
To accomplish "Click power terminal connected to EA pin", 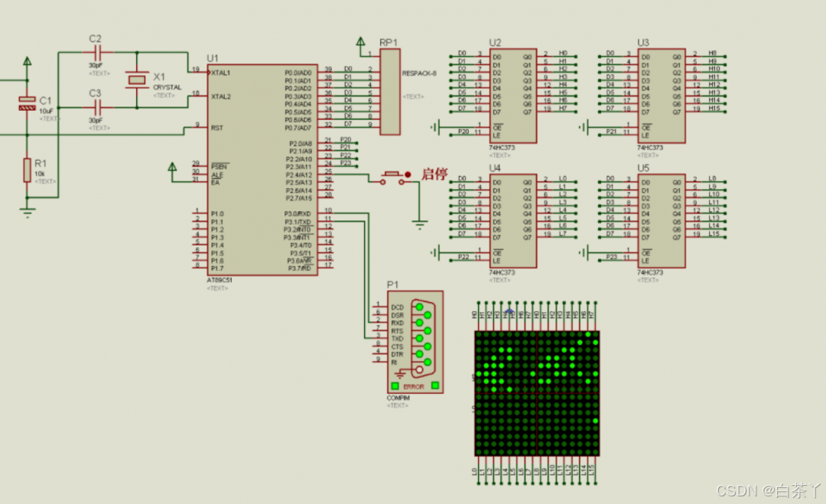I will click(x=172, y=167).
